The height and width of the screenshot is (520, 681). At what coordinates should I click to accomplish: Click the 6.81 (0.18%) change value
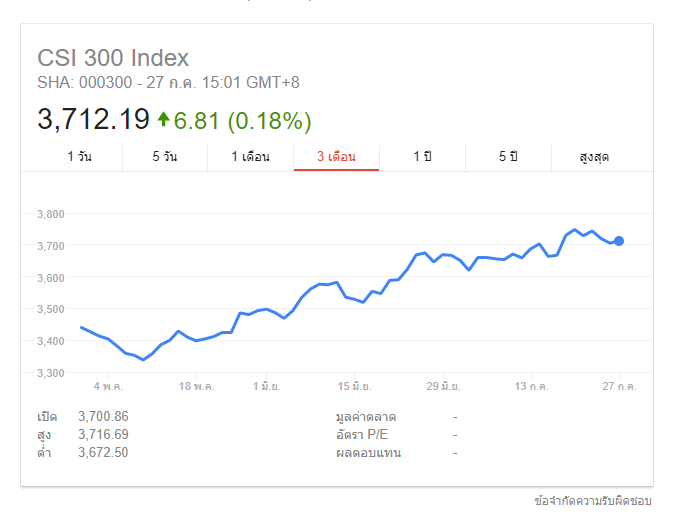tap(242, 121)
